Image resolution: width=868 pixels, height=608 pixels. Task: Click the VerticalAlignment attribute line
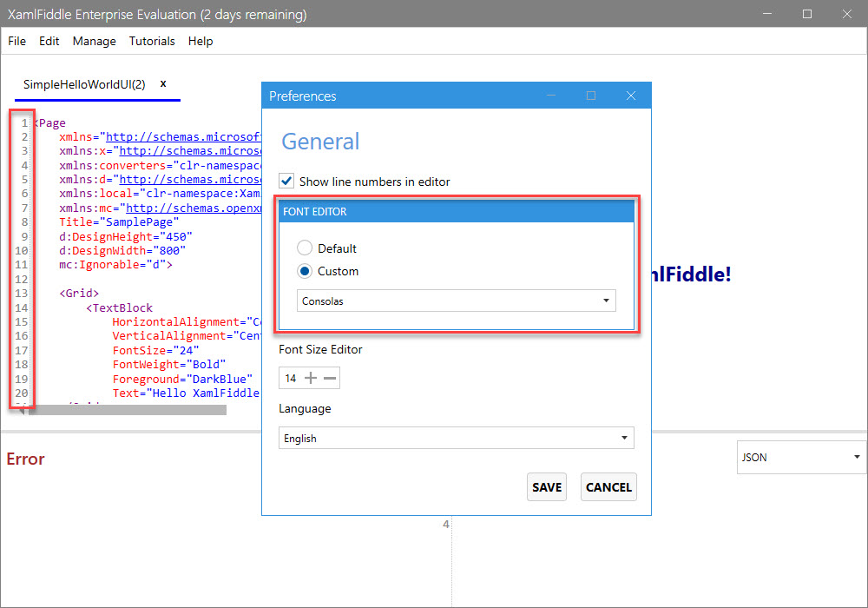187,336
